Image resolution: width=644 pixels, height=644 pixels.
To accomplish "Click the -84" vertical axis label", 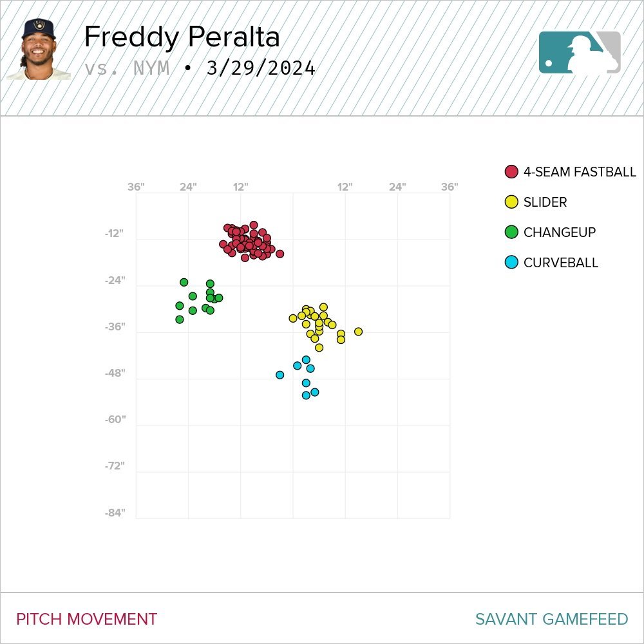I will pos(115,513).
